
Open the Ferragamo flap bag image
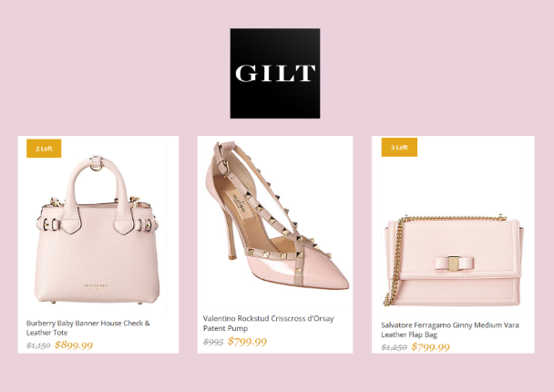click(x=454, y=260)
